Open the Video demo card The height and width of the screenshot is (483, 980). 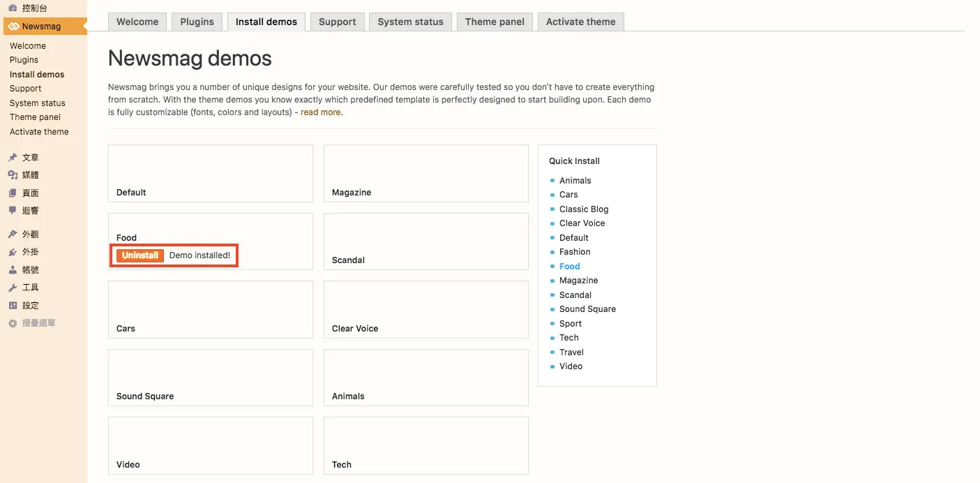click(x=211, y=446)
